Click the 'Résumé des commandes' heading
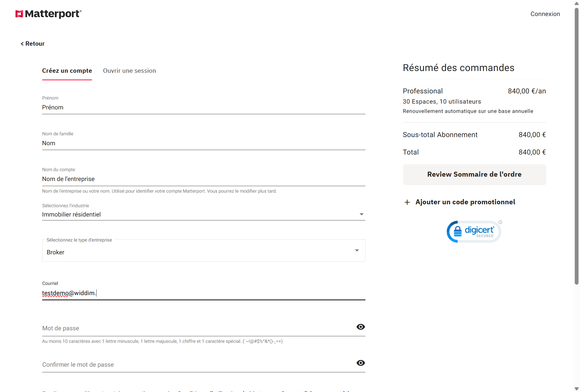Image resolution: width=580 pixels, height=392 pixels. tap(458, 68)
